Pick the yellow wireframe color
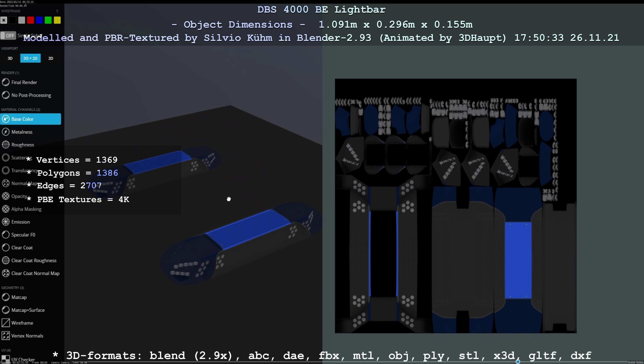This screenshot has height=364, width=644. [x=57, y=20]
